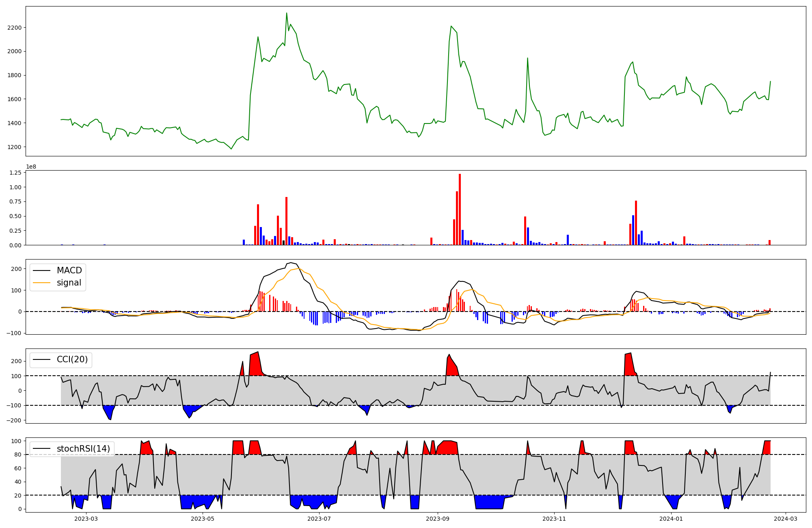The image size is (812, 528).
Task: Click the 2023-09 date axis label
Action: coord(438,519)
